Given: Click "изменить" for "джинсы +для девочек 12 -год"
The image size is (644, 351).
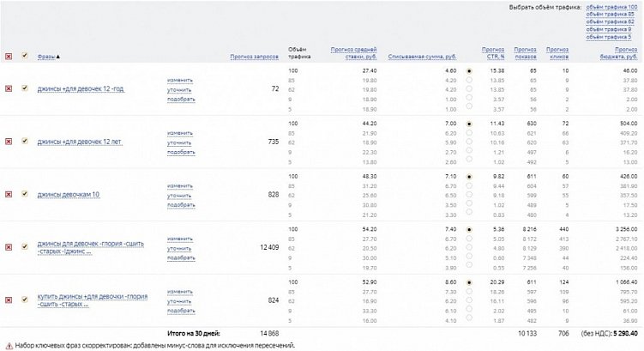Looking at the screenshot, I should point(179,80).
